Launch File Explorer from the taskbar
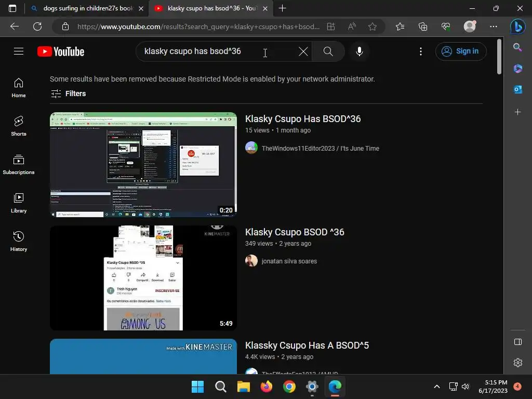Screen dimensions: 532x399 (x=243, y=387)
